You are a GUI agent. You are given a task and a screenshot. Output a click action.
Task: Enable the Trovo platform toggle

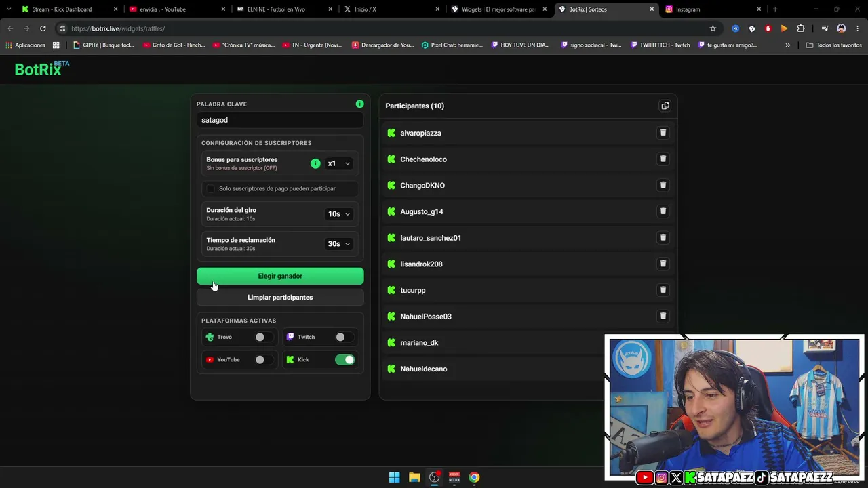(264, 337)
